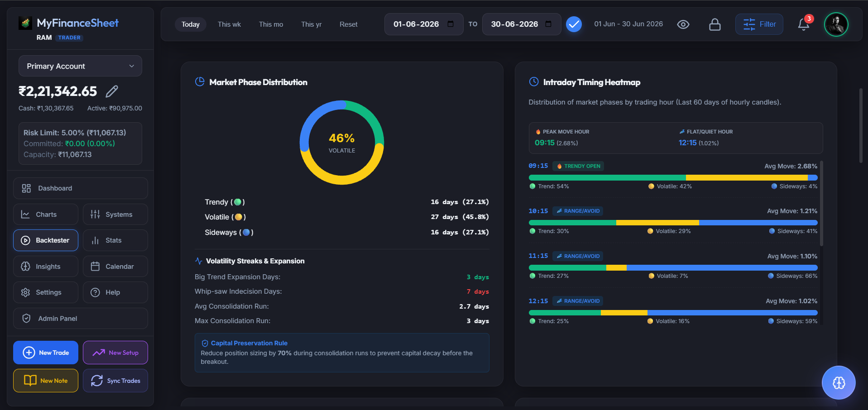The width and height of the screenshot is (868, 410).
Task: Click the Sync Trades button
Action: [x=115, y=381]
